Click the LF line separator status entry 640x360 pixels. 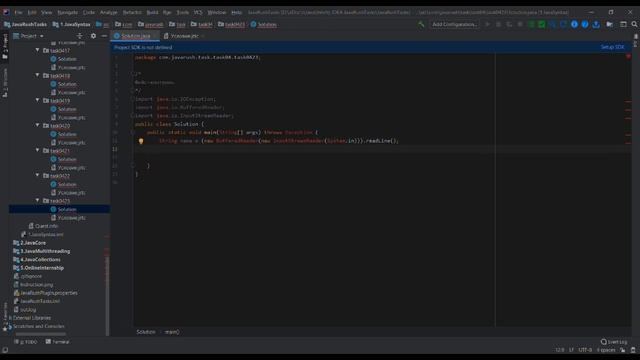[x=571, y=350]
